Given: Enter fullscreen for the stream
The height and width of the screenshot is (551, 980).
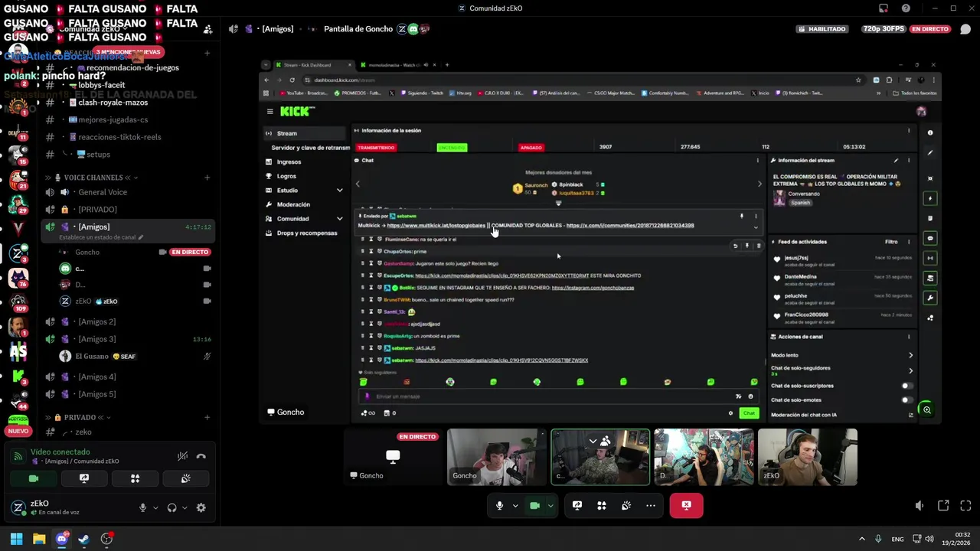Looking at the screenshot, I should 965,506.
